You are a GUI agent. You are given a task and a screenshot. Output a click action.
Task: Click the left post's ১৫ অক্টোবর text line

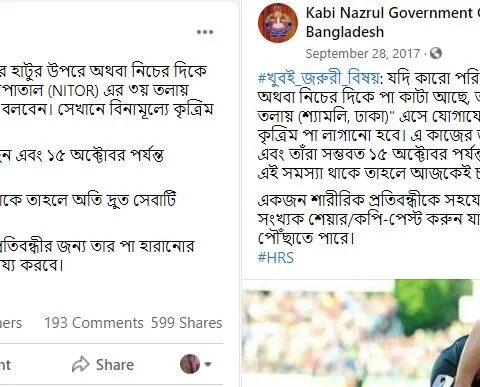[x=82, y=155]
